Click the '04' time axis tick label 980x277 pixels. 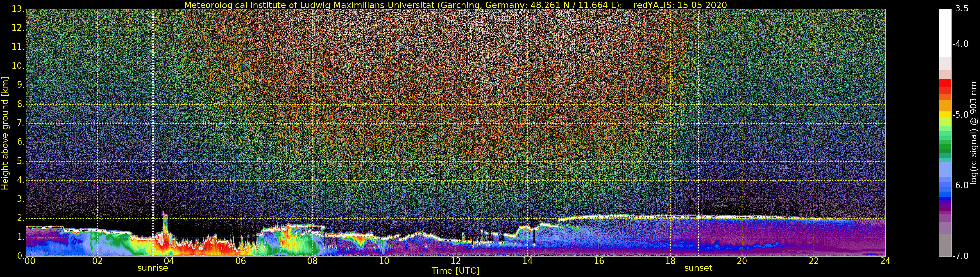tap(169, 261)
